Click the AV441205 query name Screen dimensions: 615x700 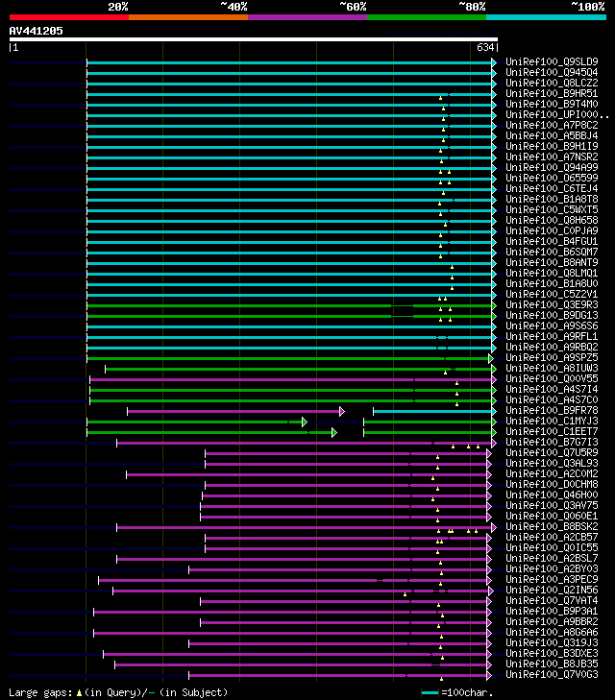click(37, 31)
